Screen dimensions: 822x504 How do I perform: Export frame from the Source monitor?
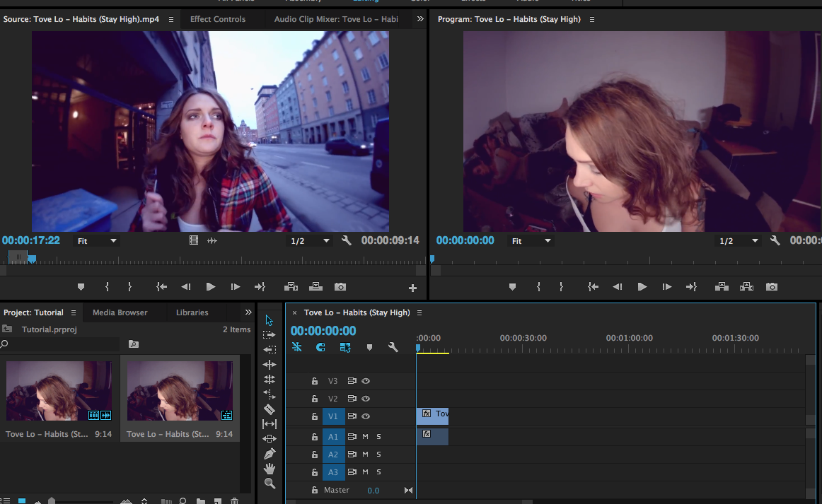pyautogui.click(x=340, y=287)
